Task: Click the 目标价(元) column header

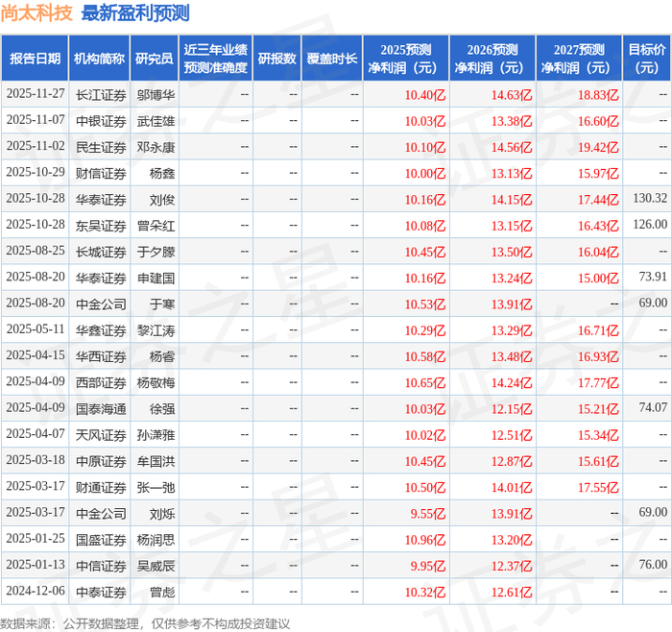Action: click(x=646, y=59)
